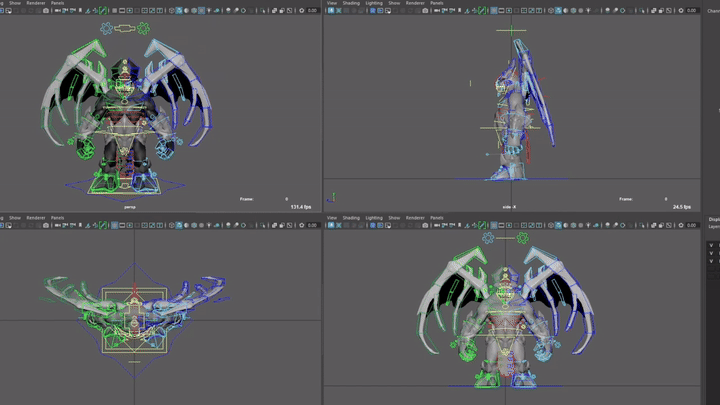Toggle safe action in side -X panel
The width and height of the screenshot is (720, 405).
531,10
